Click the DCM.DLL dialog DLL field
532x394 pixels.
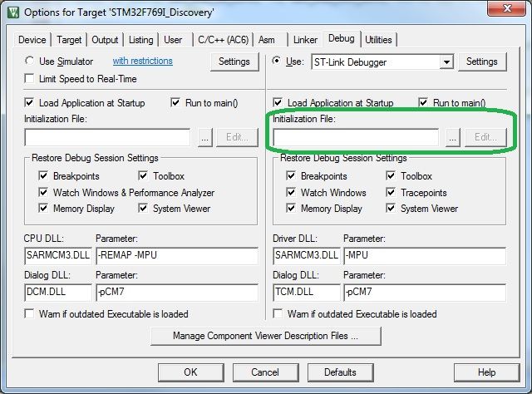[58, 293]
